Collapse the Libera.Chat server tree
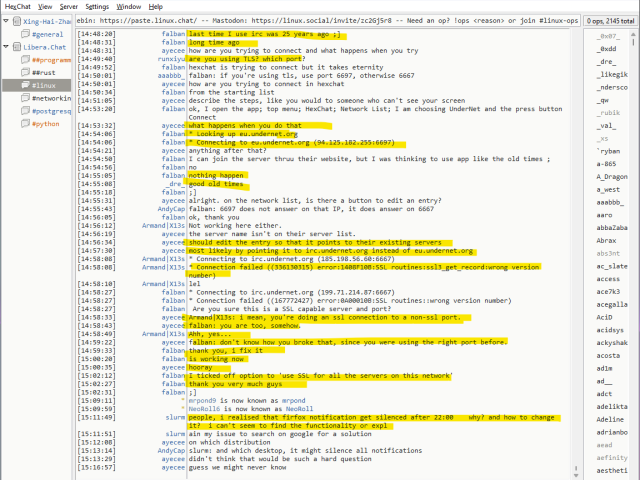This screenshot has width=640, height=480. pyautogui.click(x=6, y=47)
